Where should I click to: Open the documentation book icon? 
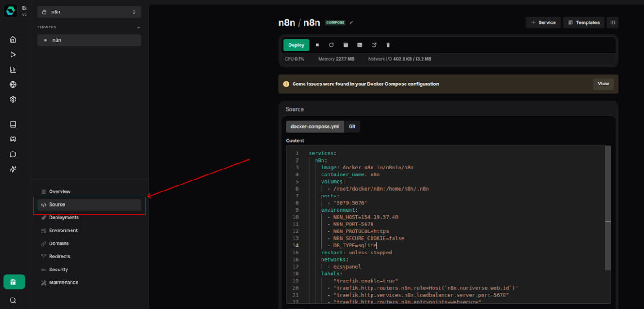point(13,124)
